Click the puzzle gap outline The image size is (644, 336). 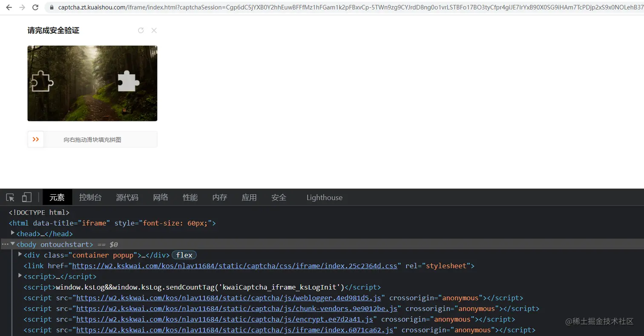42,80
